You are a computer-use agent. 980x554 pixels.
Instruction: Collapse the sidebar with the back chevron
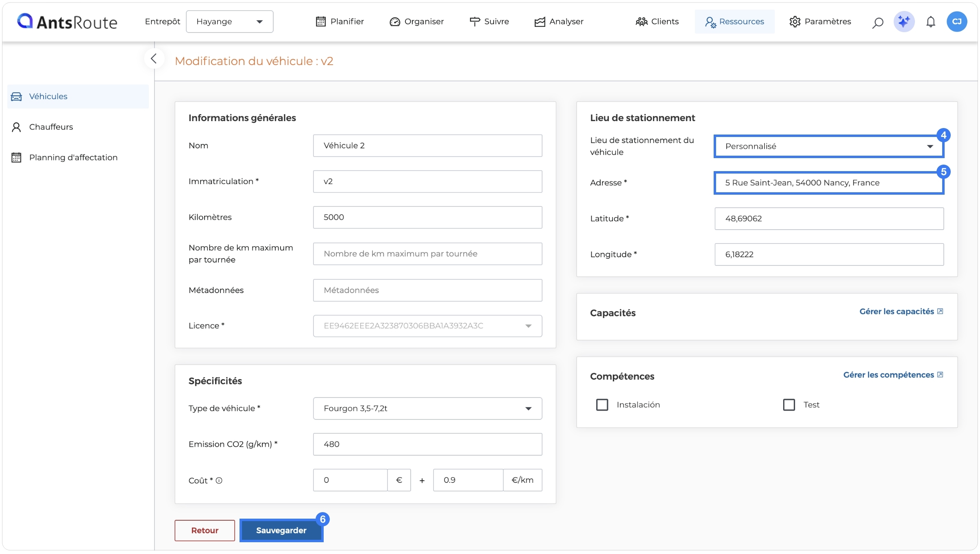(154, 59)
